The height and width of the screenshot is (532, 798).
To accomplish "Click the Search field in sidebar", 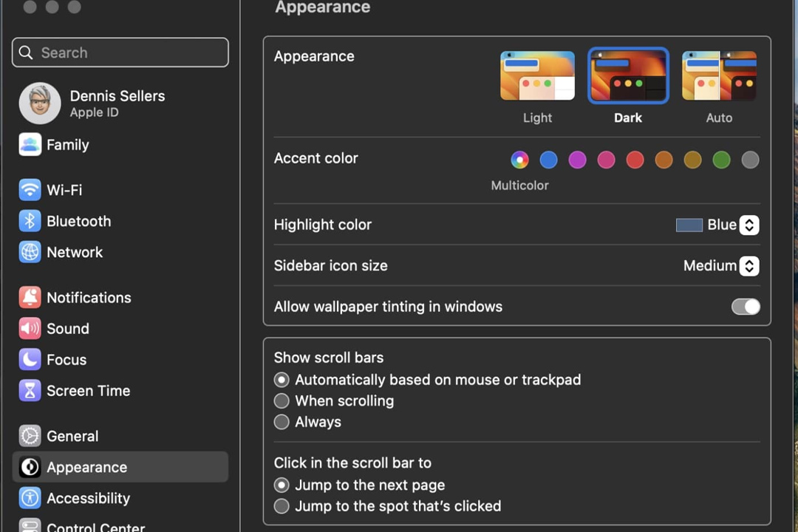I will tap(120, 52).
